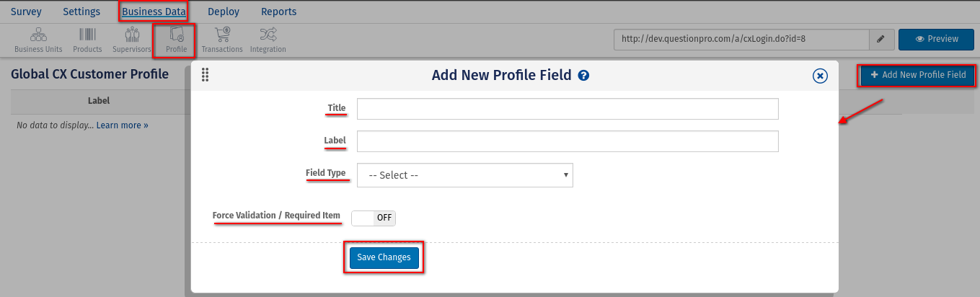The height and width of the screenshot is (297, 980).
Task: Toggle Force Validation switch on
Action: 374,218
